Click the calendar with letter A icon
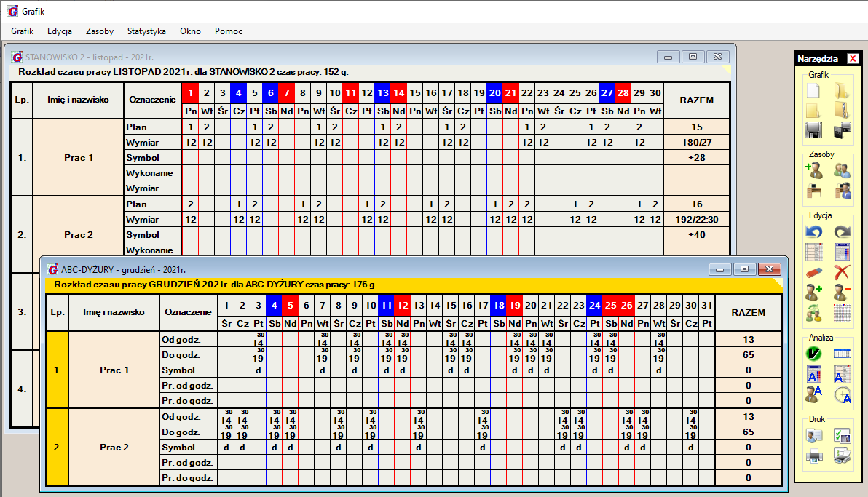 coord(813,374)
